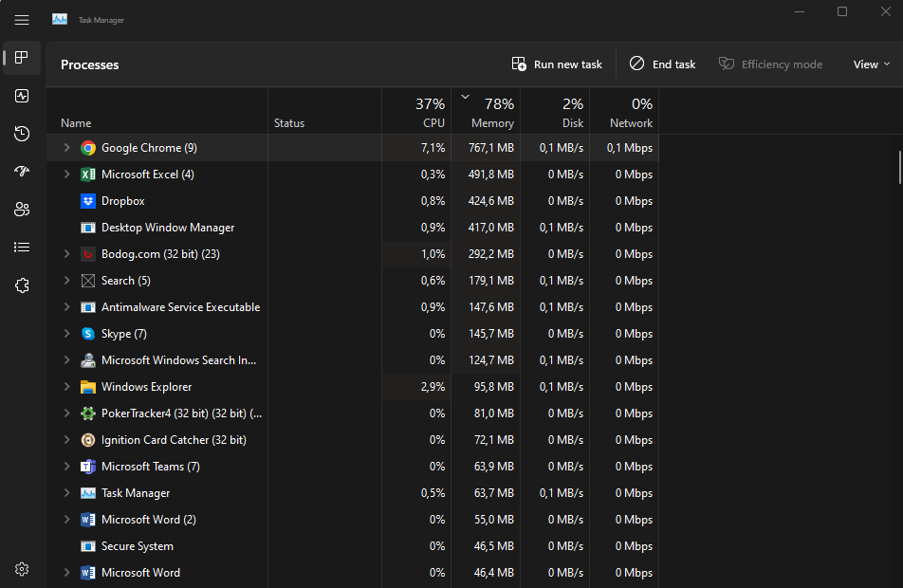The height and width of the screenshot is (588, 903).
Task: Sort processes by Network column
Action: [x=624, y=111]
